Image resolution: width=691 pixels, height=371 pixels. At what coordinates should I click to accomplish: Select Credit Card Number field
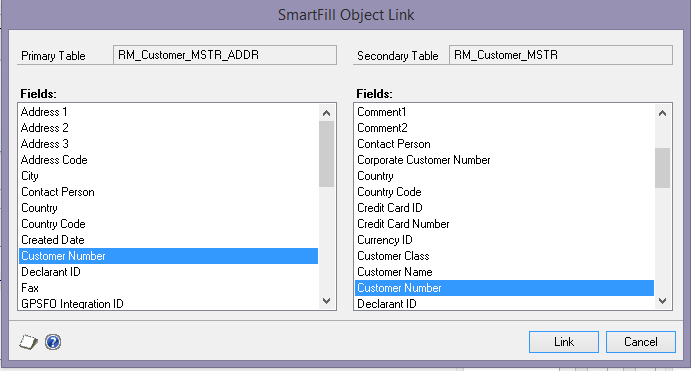(505, 224)
